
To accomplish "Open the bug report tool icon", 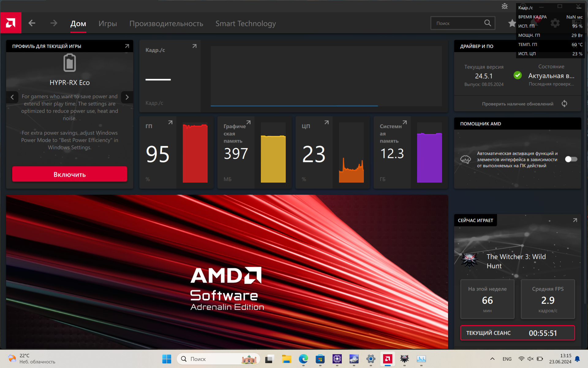I will pyautogui.click(x=505, y=6).
